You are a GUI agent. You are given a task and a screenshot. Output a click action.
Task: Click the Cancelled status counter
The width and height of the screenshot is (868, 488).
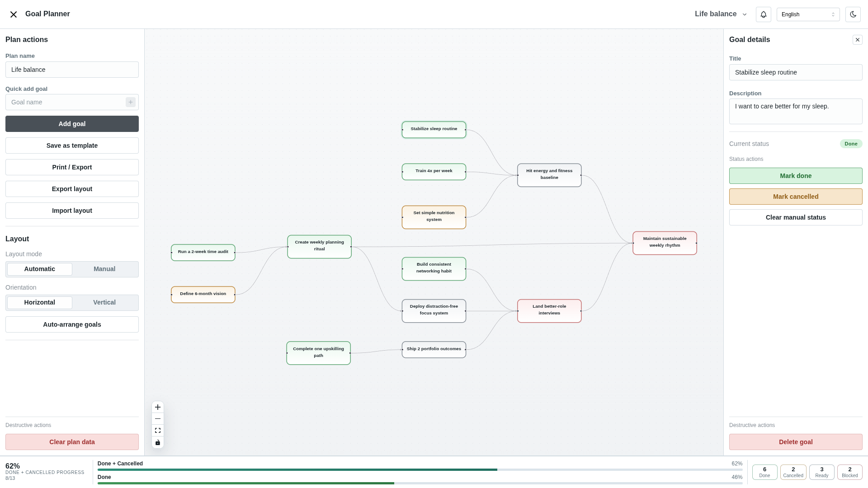pyautogui.click(x=793, y=472)
